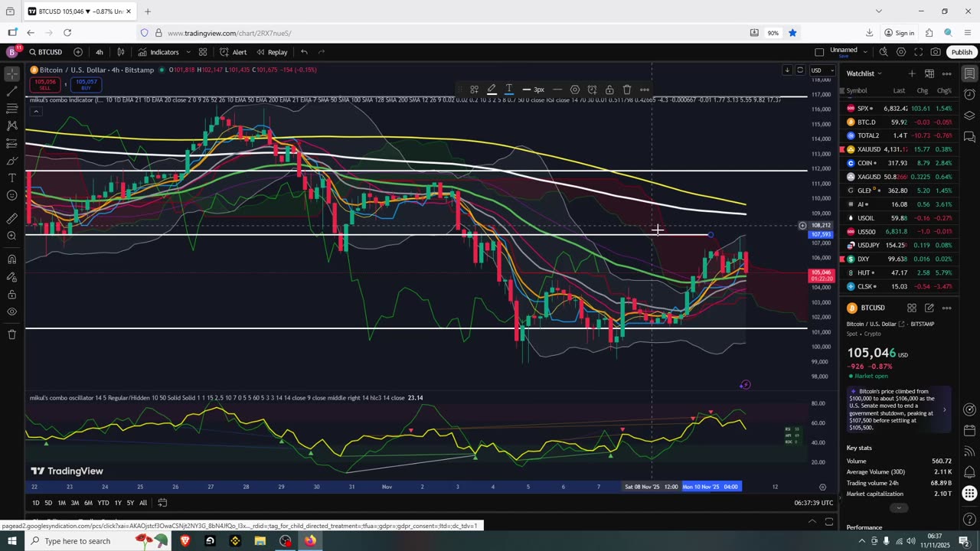Select COIN row in the watchlist
The width and height of the screenshot is (980, 551).
(900, 163)
